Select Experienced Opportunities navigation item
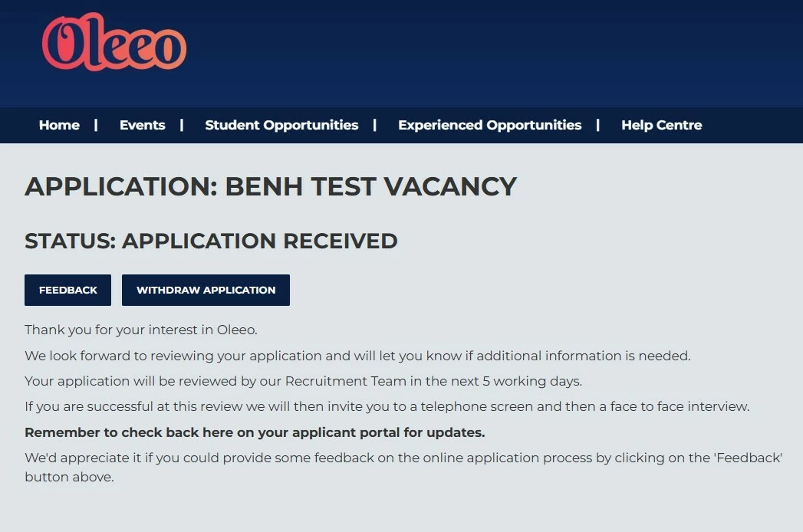 (x=489, y=125)
